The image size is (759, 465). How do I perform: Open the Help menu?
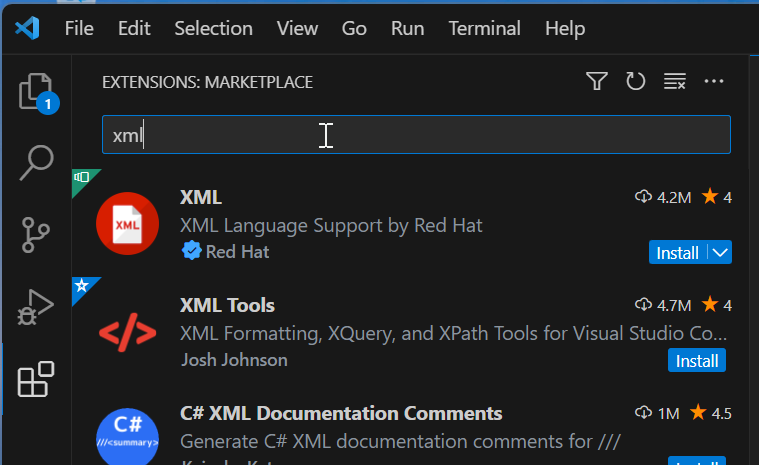pyautogui.click(x=565, y=29)
